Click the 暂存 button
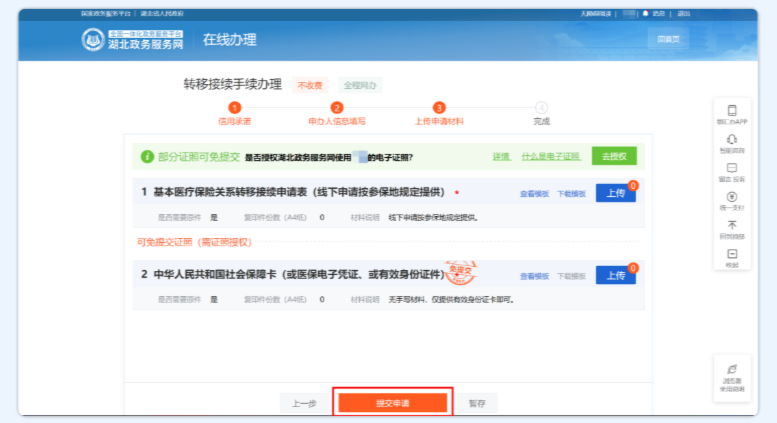This screenshot has height=423, width=777. pyautogui.click(x=477, y=403)
